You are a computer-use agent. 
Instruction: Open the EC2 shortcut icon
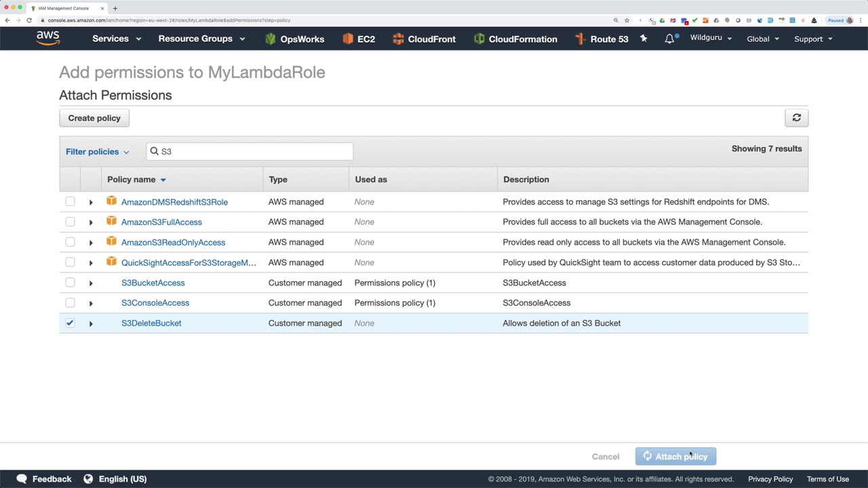coord(348,39)
